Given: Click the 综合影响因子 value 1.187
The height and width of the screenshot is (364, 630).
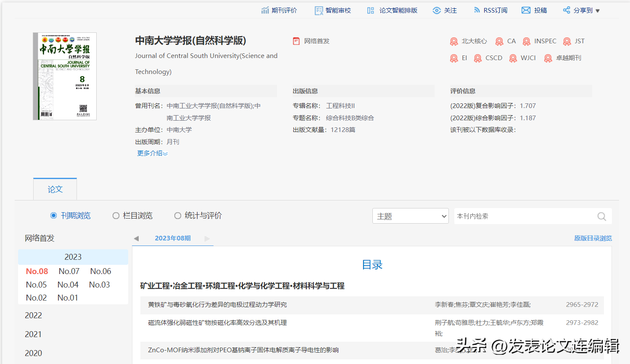Looking at the screenshot, I should [528, 118].
